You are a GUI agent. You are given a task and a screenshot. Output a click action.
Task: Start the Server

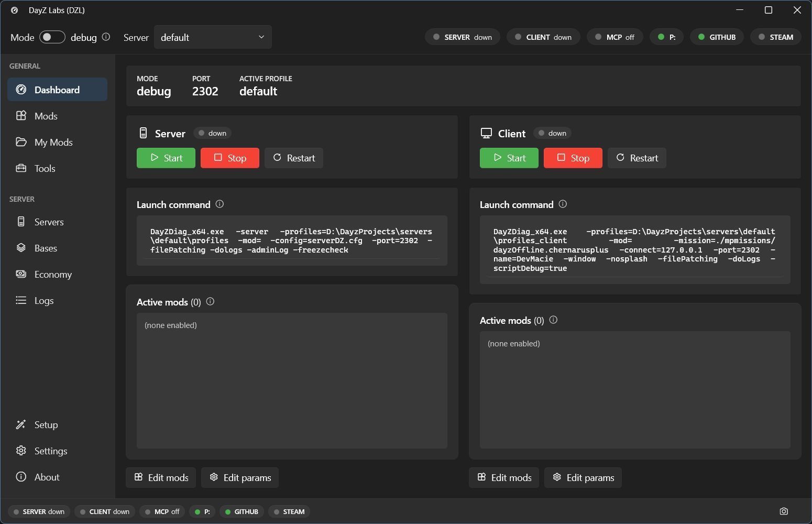click(x=166, y=158)
